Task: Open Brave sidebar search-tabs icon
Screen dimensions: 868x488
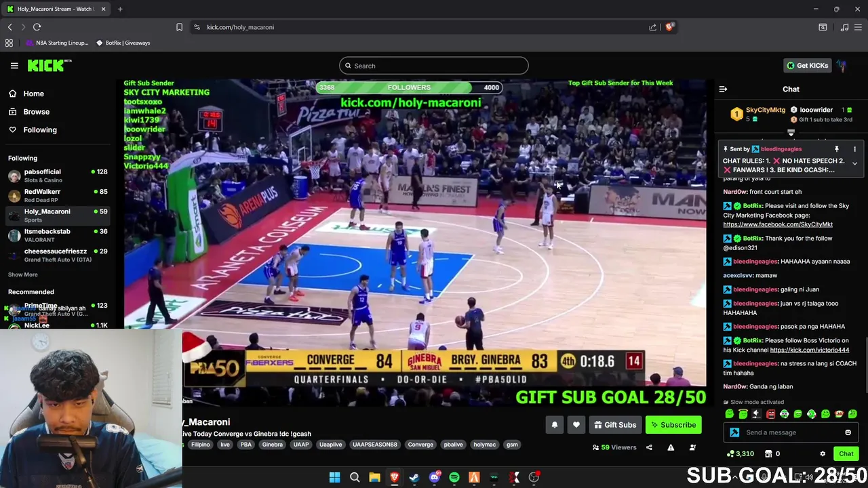Action: pos(823,27)
